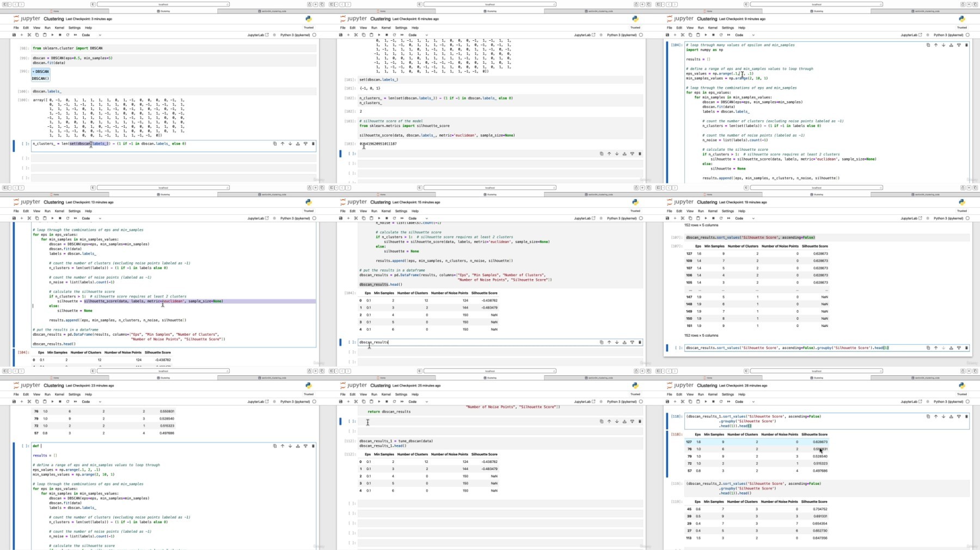Save notebook in 3-minutes-checkpoint window

pos(14,35)
